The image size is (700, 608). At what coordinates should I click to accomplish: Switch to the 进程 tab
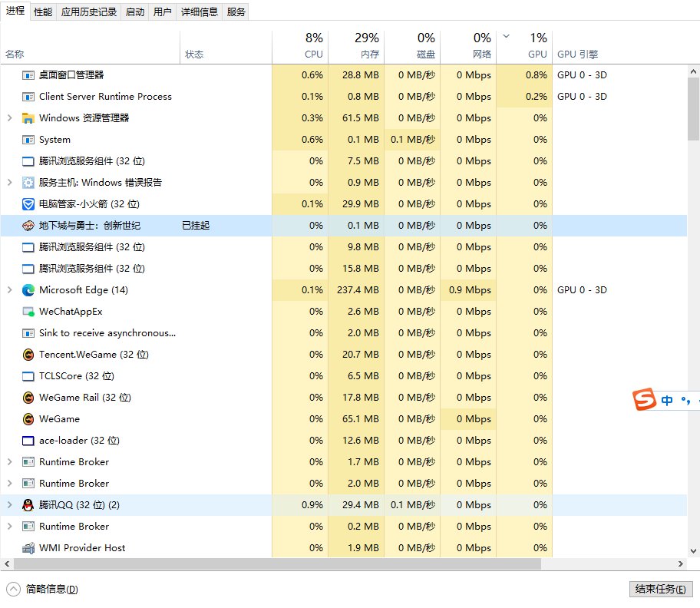click(15, 11)
